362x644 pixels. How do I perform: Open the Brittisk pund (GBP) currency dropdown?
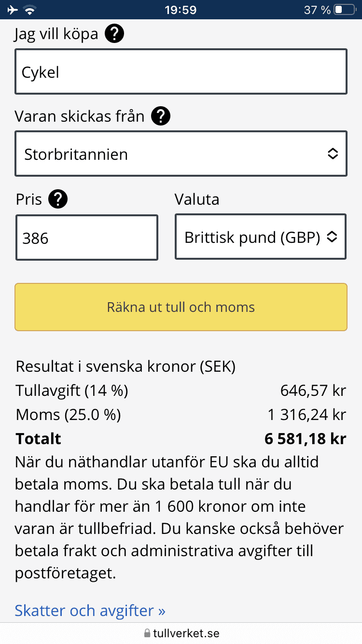[x=261, y=237]
